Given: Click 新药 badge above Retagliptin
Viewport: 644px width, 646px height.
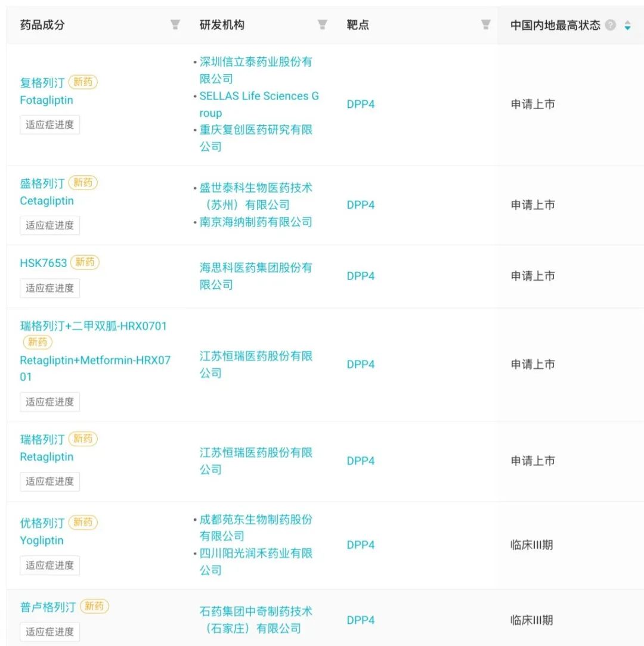Looking at the screenshot, I should point(83,439).
